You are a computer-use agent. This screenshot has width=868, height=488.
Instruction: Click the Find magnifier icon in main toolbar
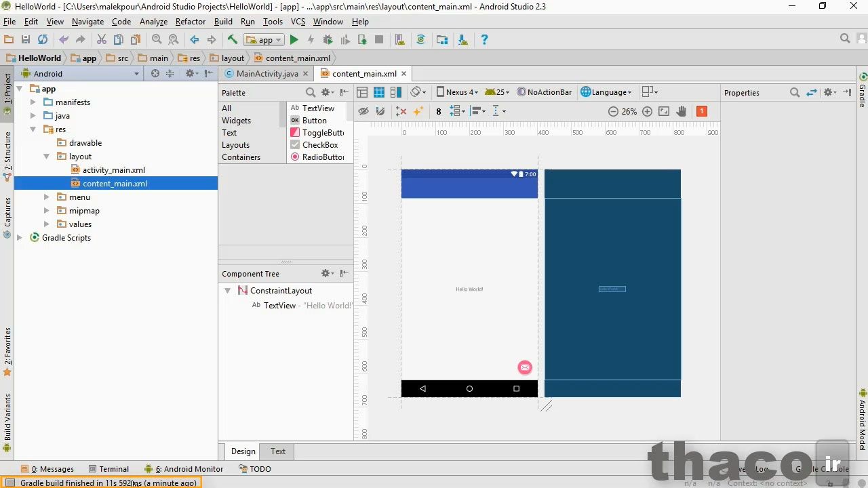157,40
